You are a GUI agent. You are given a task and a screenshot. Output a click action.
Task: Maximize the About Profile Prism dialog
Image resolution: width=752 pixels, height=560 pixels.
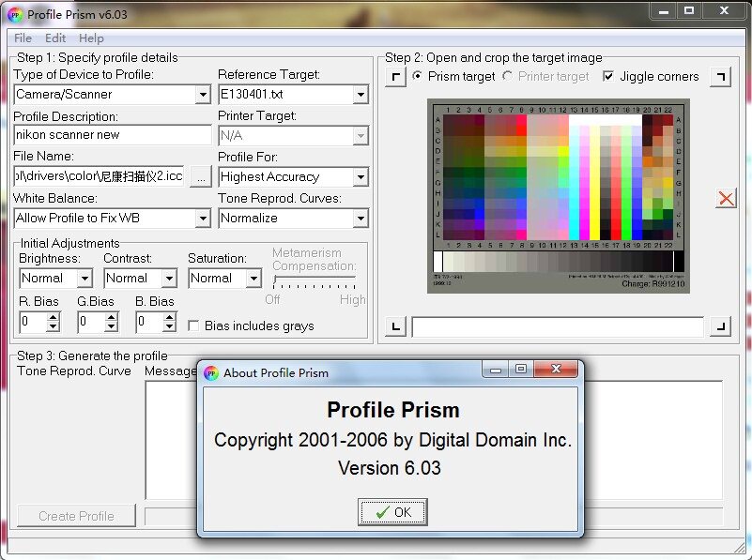tap(521, 369)
